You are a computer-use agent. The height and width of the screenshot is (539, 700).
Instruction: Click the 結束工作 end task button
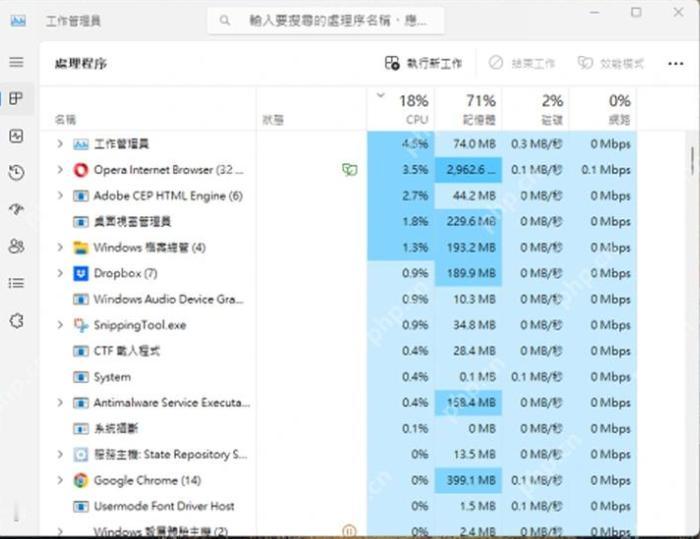click(521, 63)
